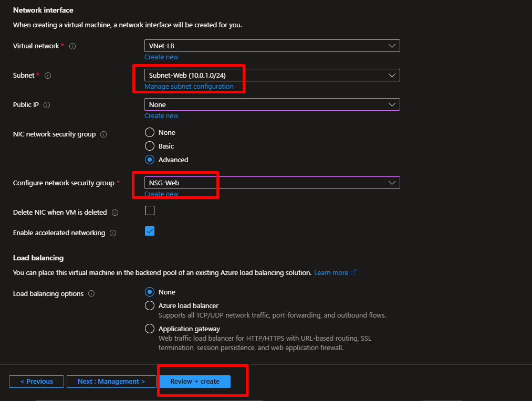532x401 pixels.
Task: Click info icon beside Load balancing options
Action: click(x=91, y=294)
